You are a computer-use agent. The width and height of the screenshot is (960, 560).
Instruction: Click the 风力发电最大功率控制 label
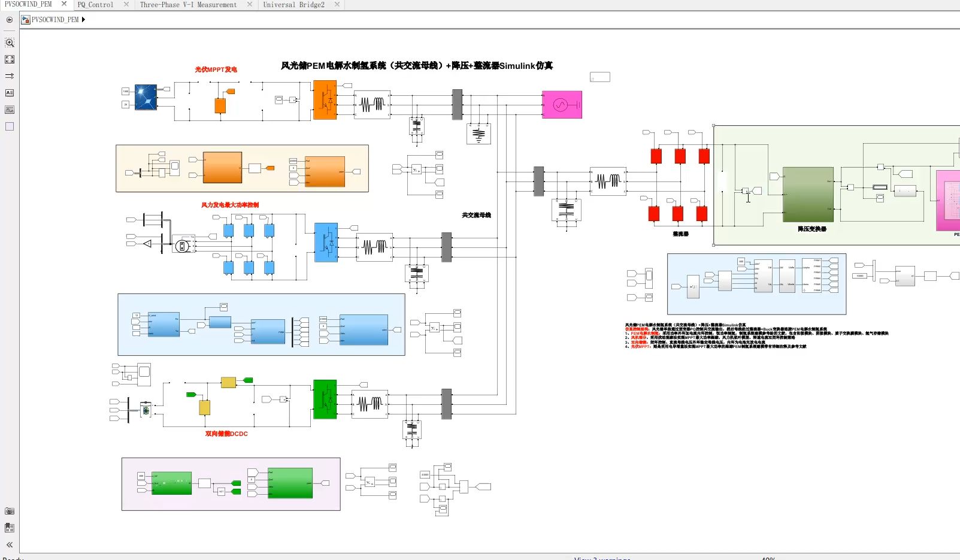click(230, 205)
